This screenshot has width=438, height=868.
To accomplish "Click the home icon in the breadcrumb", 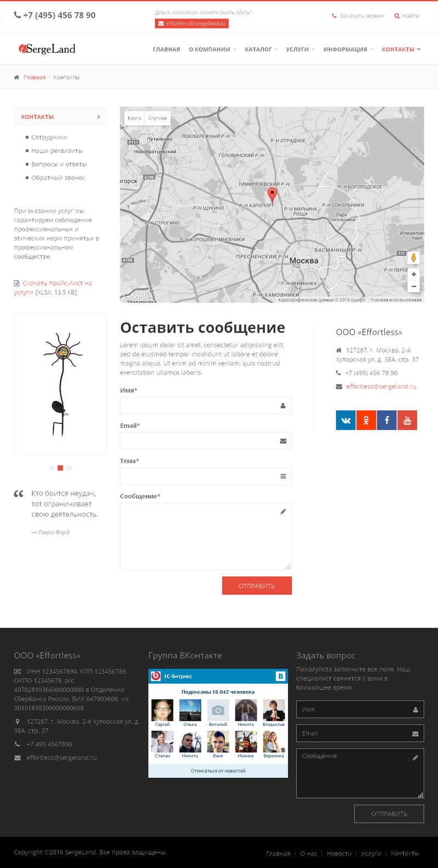I will point(17,77).
